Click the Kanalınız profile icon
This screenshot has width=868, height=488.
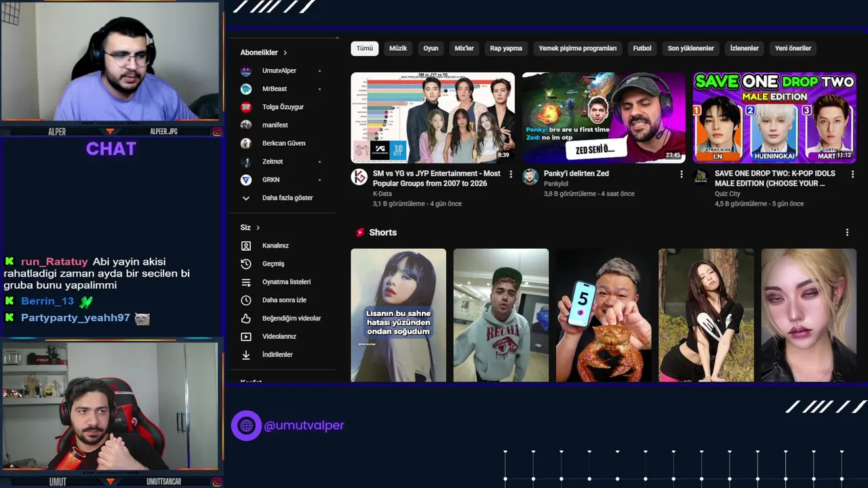(x=246, y=245)
